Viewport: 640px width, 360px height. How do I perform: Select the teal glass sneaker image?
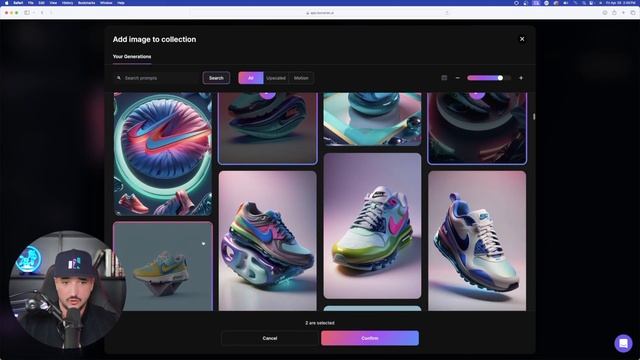pos(372,119)
